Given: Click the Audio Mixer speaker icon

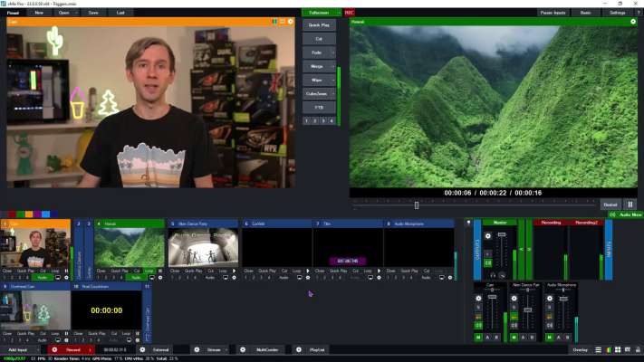Looking at the screenshot, I should [x=612, y=214].
